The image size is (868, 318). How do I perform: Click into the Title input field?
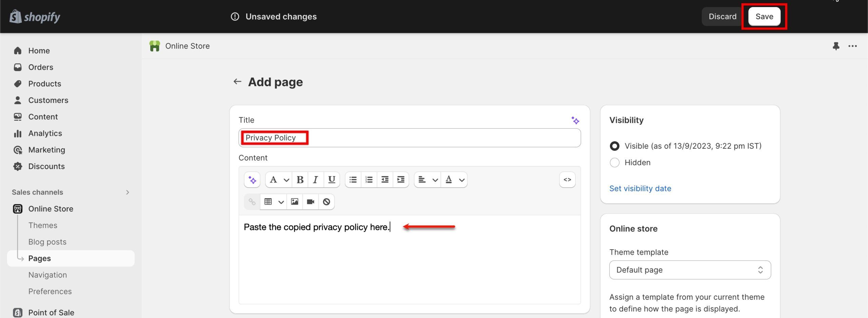coord(410,138)
